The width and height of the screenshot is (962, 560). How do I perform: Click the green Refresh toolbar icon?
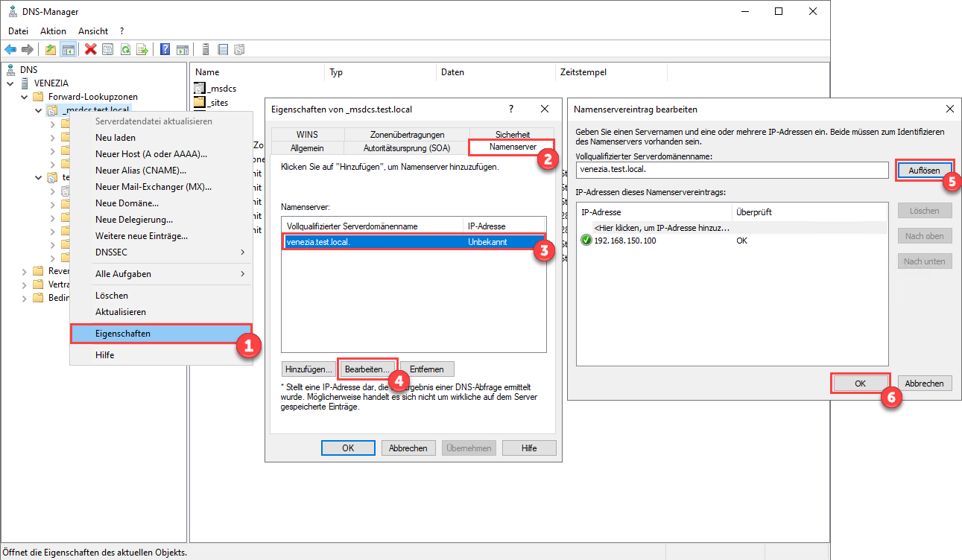click(x=125, y=49)
